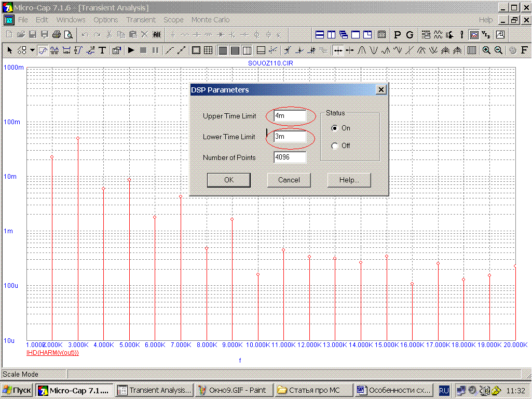Click the Run analysis play button
The height and width of the screenshot is (399, 532).
click(131, 50)
